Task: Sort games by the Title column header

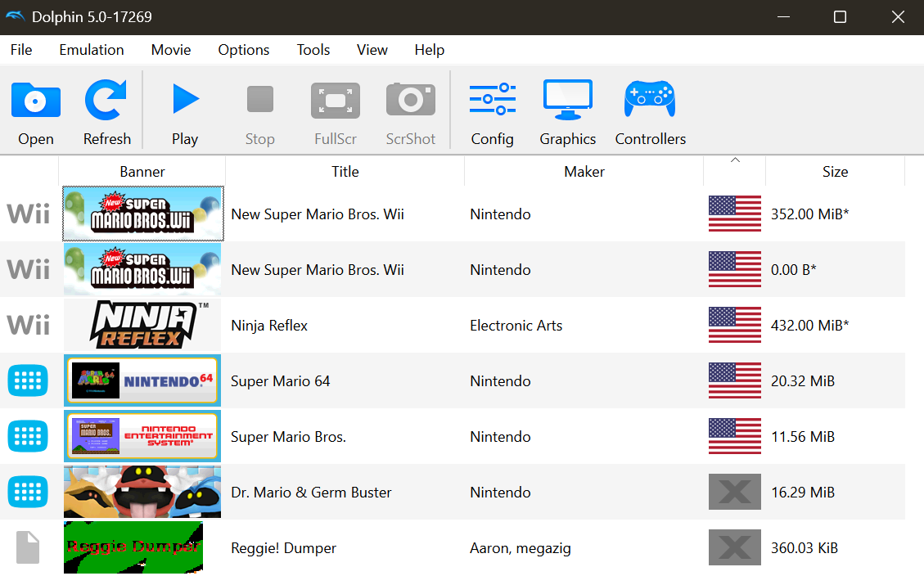Action: point(345,171)
